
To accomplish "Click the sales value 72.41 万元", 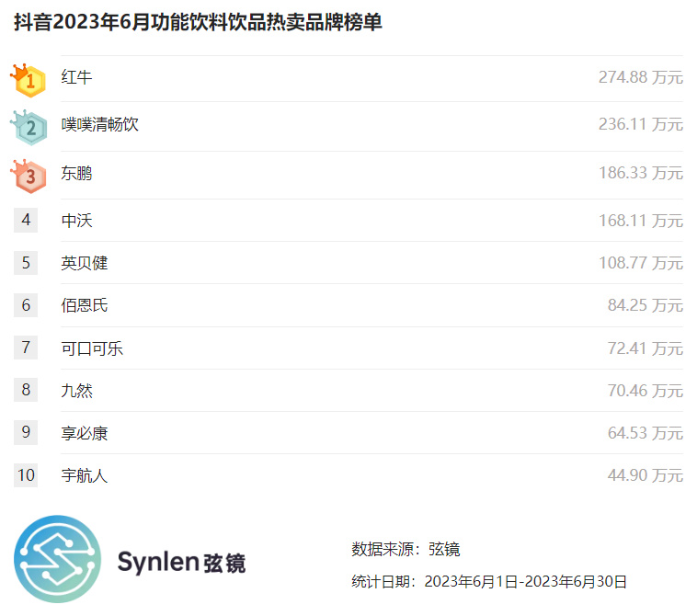I will (x=645, y=348).
